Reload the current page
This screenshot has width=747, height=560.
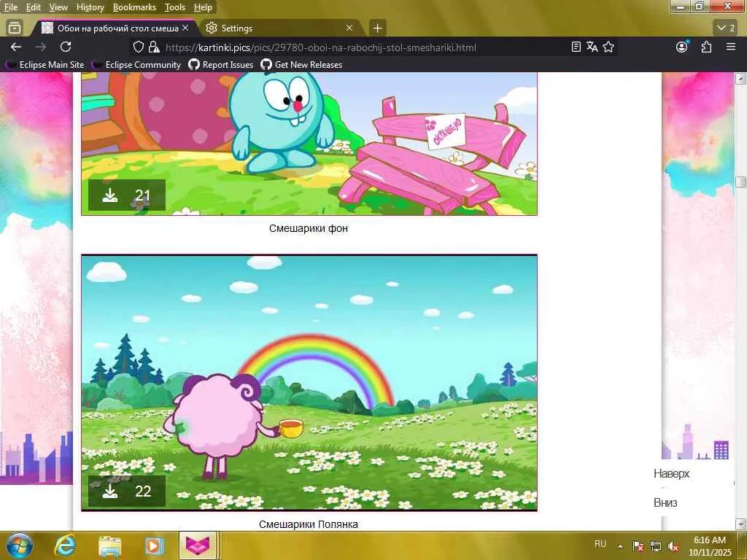pos(66,47)
